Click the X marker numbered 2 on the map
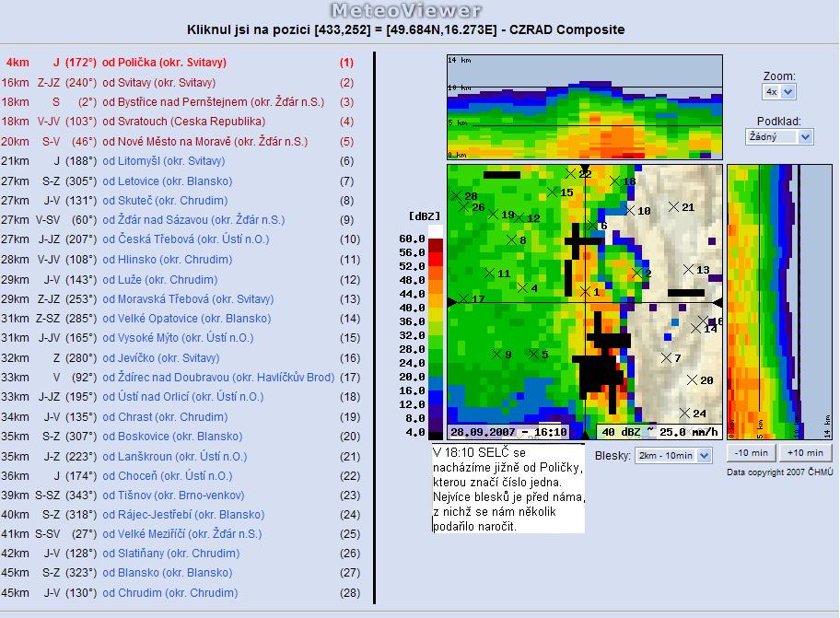Screen dimensions: 840x618 (637, 274)
